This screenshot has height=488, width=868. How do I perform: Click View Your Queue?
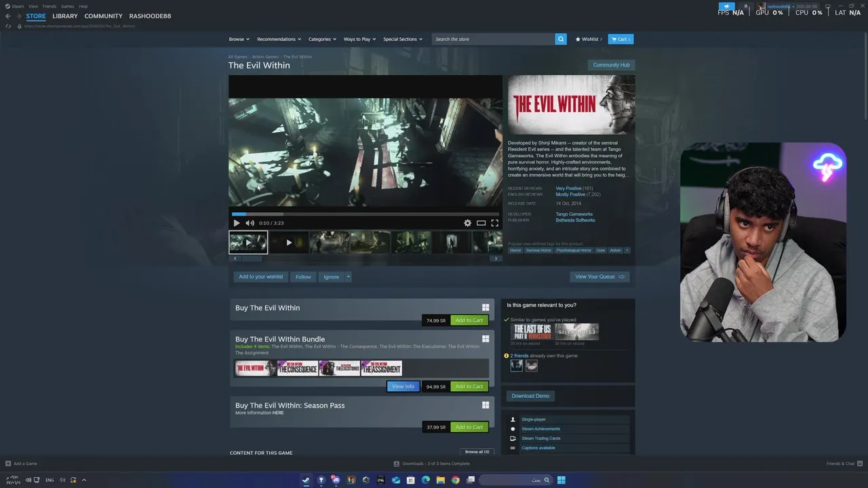click(599, 277)
